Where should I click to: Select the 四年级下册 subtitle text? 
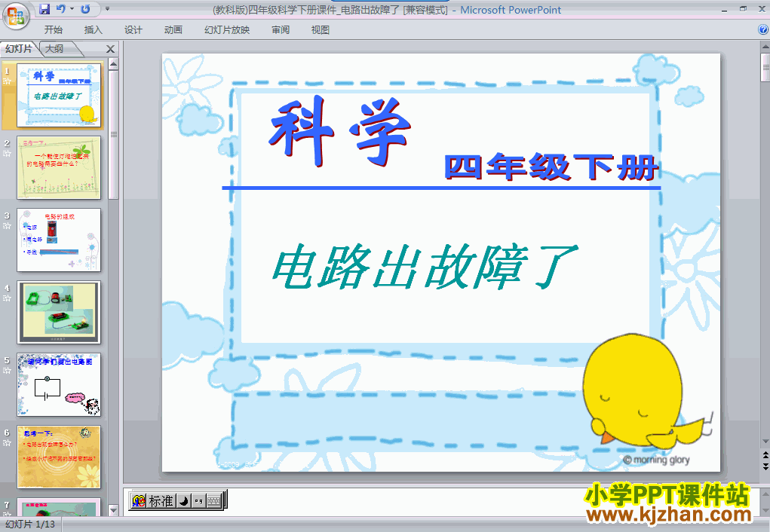tap(551, 167)
